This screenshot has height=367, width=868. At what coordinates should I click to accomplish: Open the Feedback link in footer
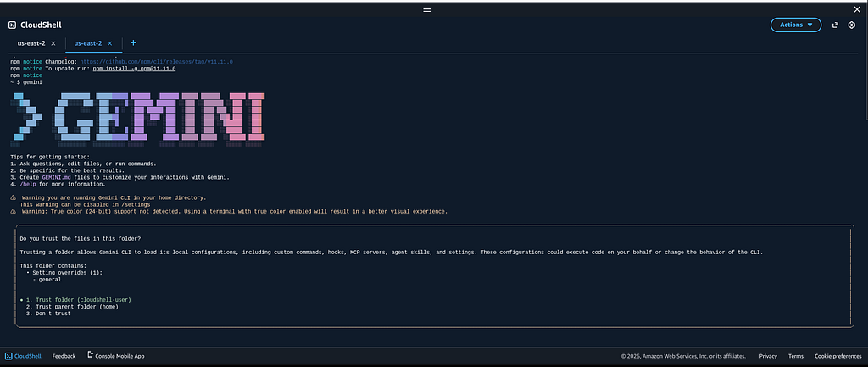[x=64, y=356]
